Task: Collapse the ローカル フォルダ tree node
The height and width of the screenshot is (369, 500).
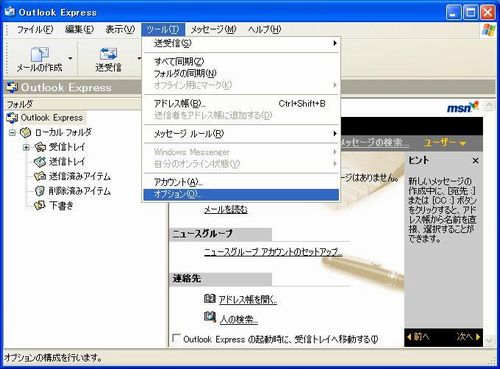Action: (x=12, y=133)
